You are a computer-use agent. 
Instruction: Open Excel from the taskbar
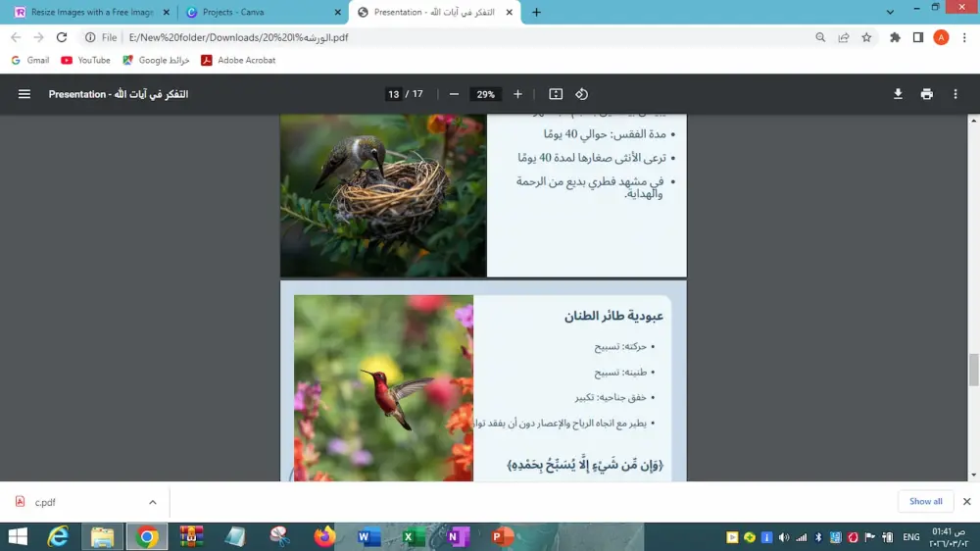pyautogui.click(x=414, y=536)
